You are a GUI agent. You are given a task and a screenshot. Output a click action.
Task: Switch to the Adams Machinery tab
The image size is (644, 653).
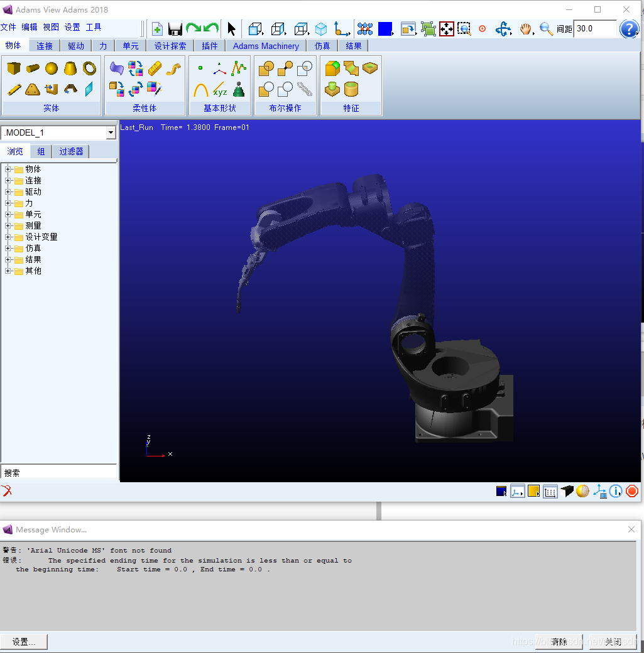(x=266, y=46)
